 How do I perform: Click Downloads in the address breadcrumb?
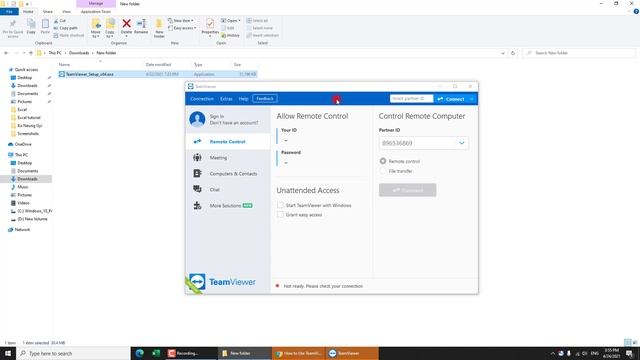[79, 53]
